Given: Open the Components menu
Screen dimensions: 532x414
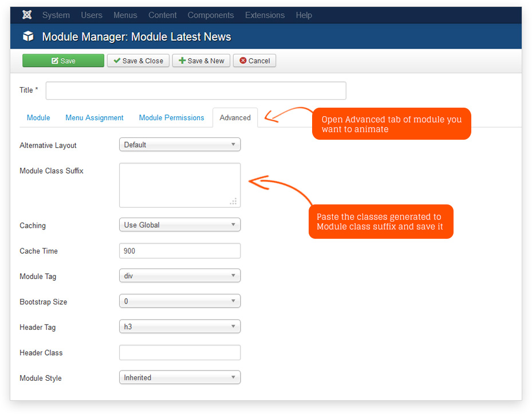Looking at the screenshot, I should click(x=211, y=15).
